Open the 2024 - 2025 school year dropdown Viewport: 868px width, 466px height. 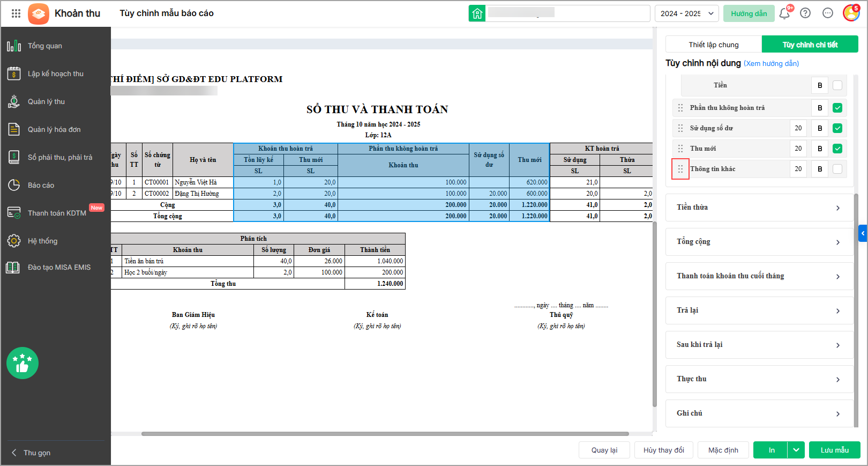687,13
